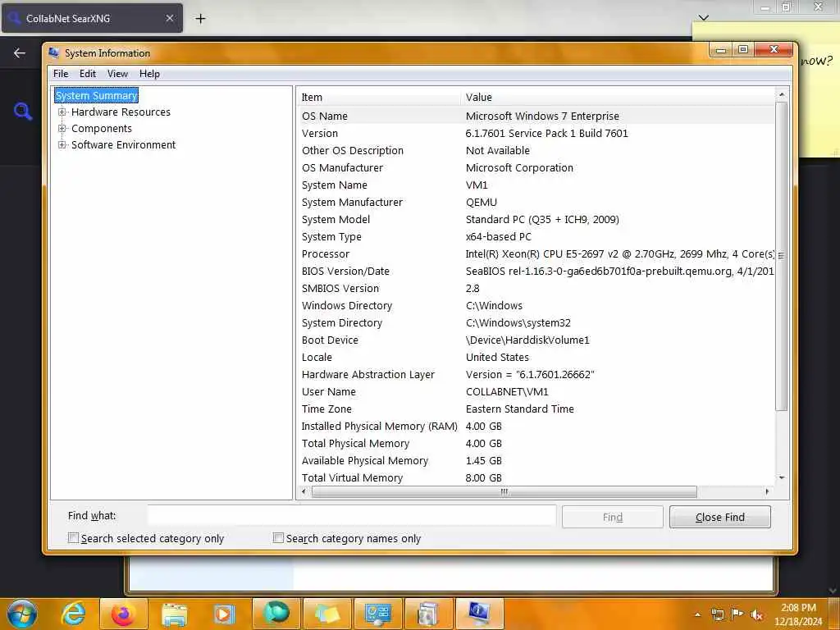Click the vertical scrollbar down arrow

[x=782, y=477]
